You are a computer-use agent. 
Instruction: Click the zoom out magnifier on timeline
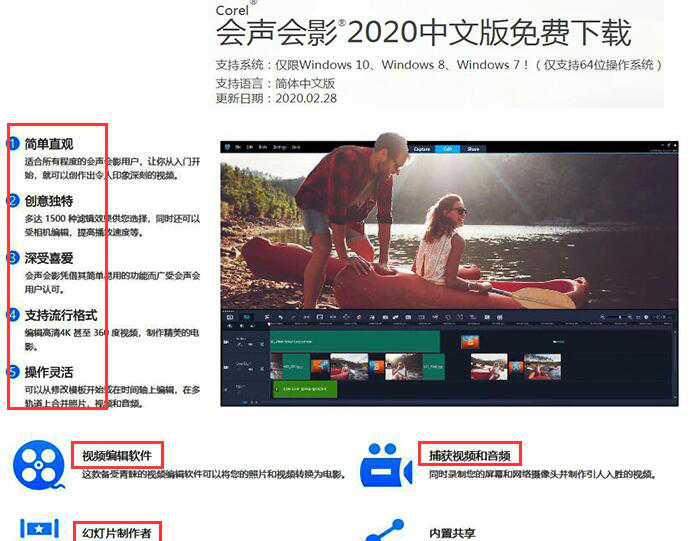pyautogui.click(x=602, y=317)
